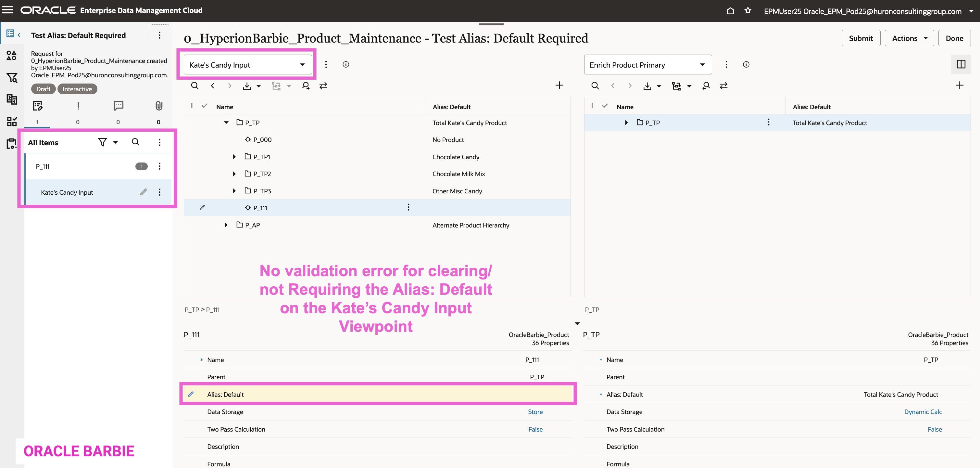The width and height of the screenshot is (980, 468).
Task: Open attachments paperclip icon
Action: (159, 106)
